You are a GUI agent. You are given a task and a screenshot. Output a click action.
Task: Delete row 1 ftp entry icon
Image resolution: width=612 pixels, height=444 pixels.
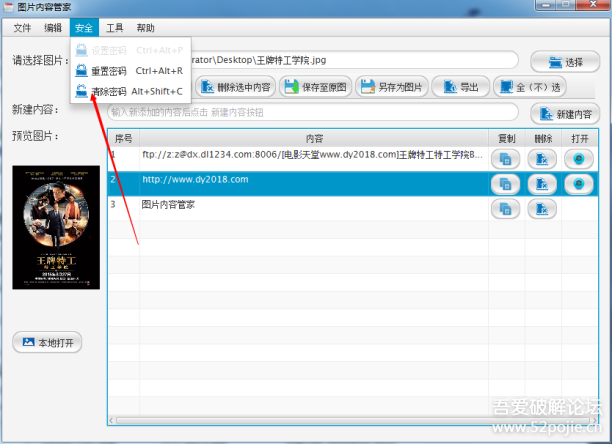point(542,159)
